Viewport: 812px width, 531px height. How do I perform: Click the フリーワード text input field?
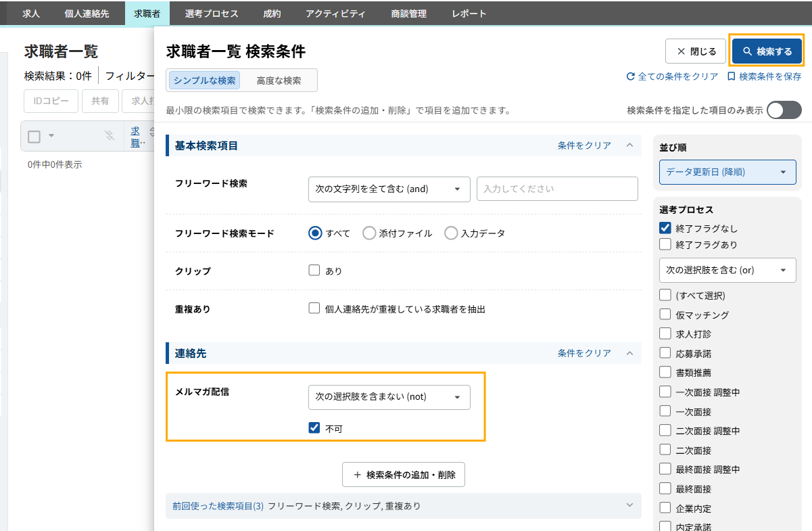click(x=557, y=189)
